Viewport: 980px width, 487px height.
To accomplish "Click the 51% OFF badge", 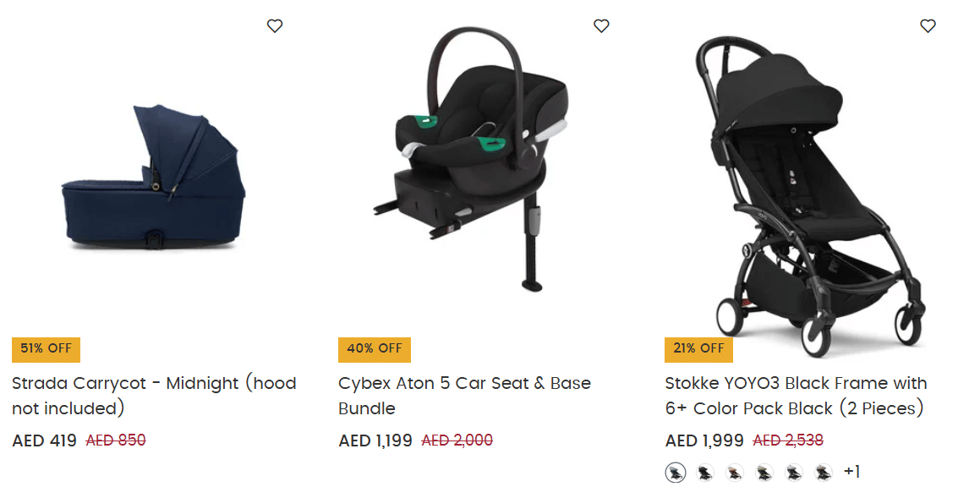I will 46,348.
